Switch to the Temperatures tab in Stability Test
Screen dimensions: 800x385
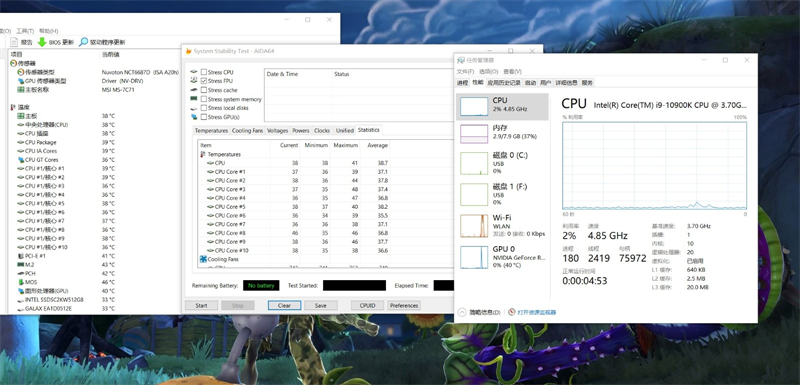coord(211,131)
